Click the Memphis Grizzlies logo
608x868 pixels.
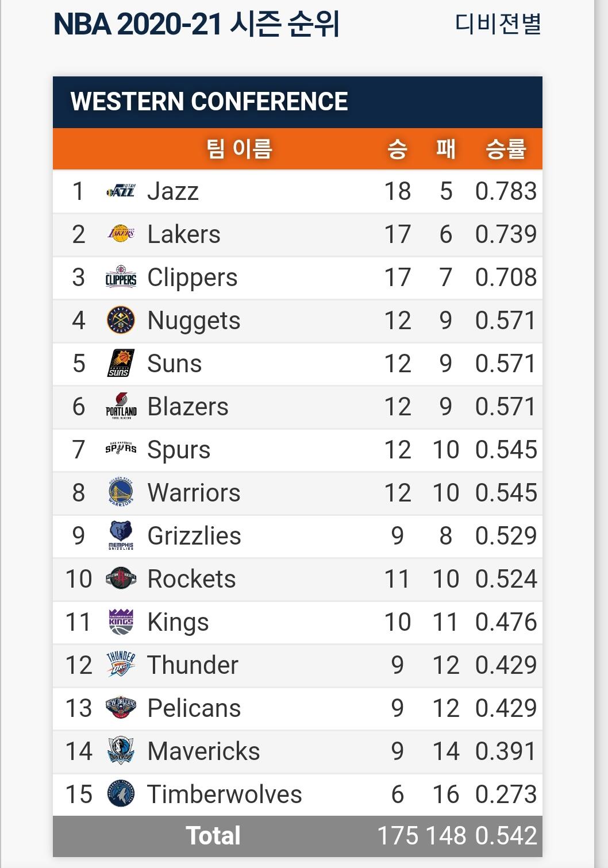point(121,535)
